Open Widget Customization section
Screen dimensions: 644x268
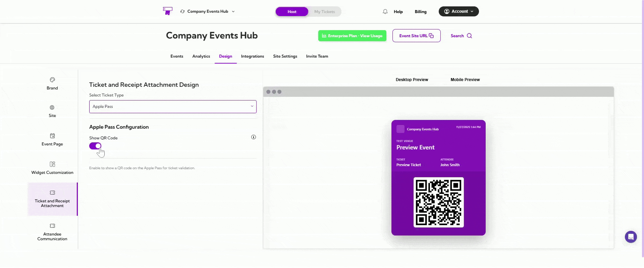point(52,168)
